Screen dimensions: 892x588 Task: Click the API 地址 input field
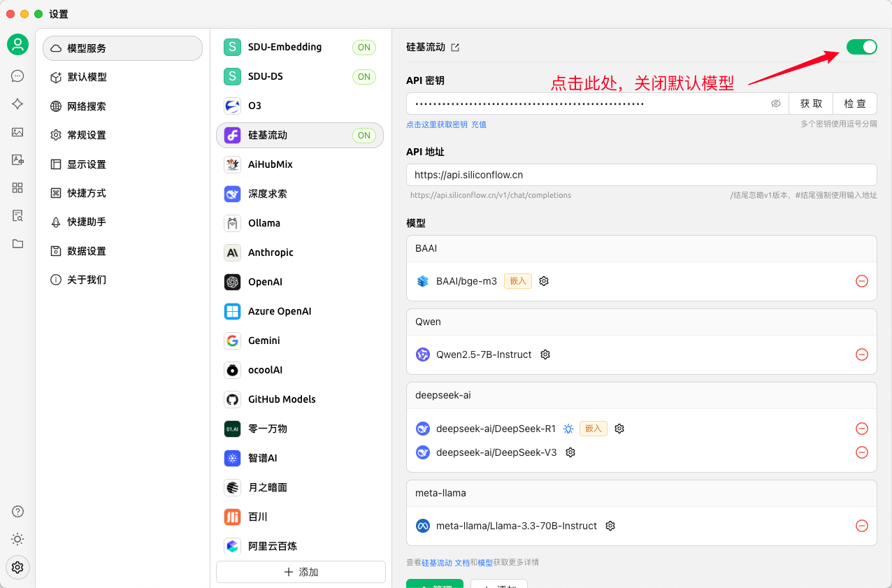click(641, 175)
